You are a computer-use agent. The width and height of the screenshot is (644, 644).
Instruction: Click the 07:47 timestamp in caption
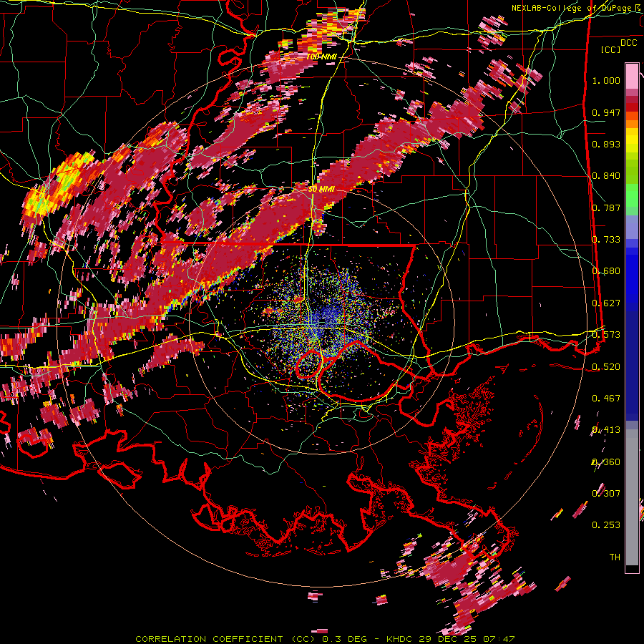click(498, 639)
